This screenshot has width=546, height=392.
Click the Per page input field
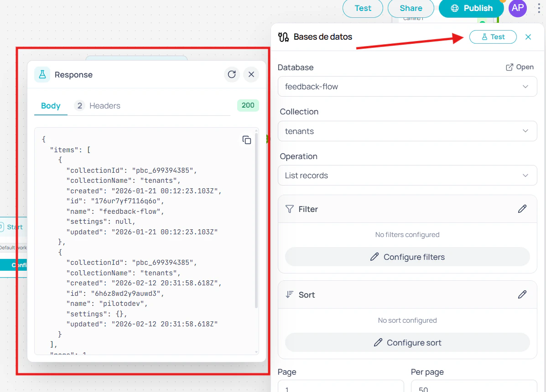click(474, 386)
